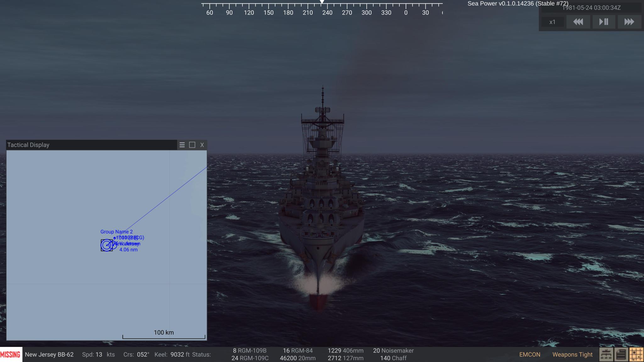Viewport: 644px width, 362px height.
Task: Toggle EMCON emissions control state
Action: tap(529, 354)
